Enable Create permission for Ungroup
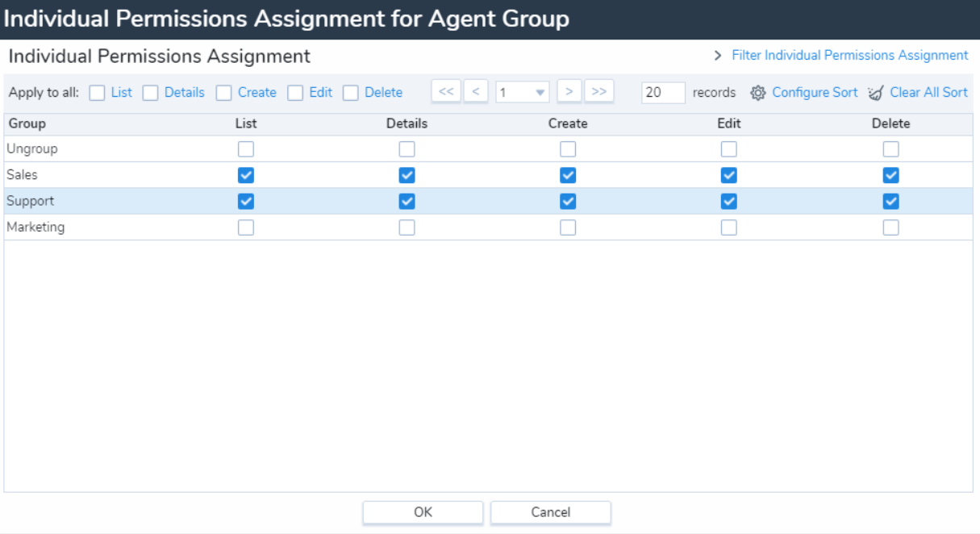The image size is (980, 534). point(568,149)
